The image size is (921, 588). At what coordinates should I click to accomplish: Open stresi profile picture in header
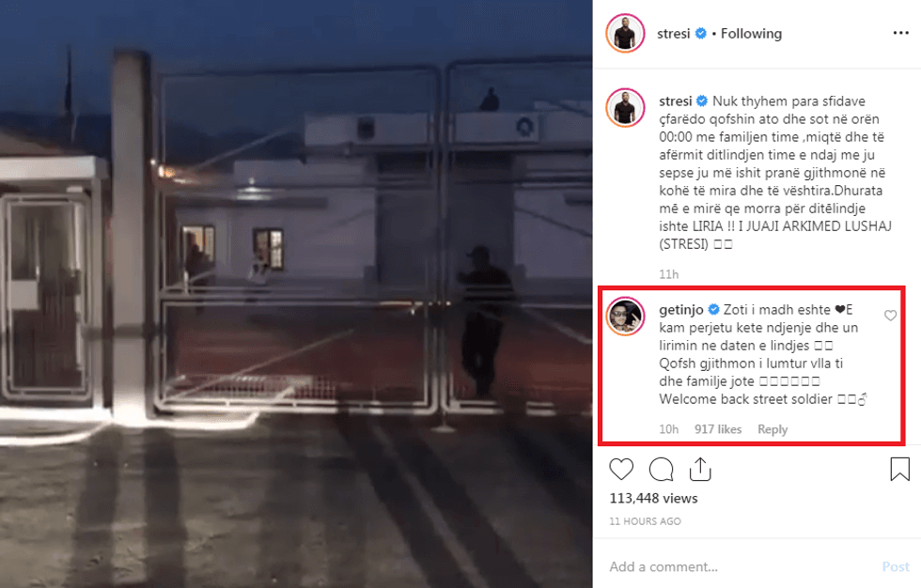626,34
